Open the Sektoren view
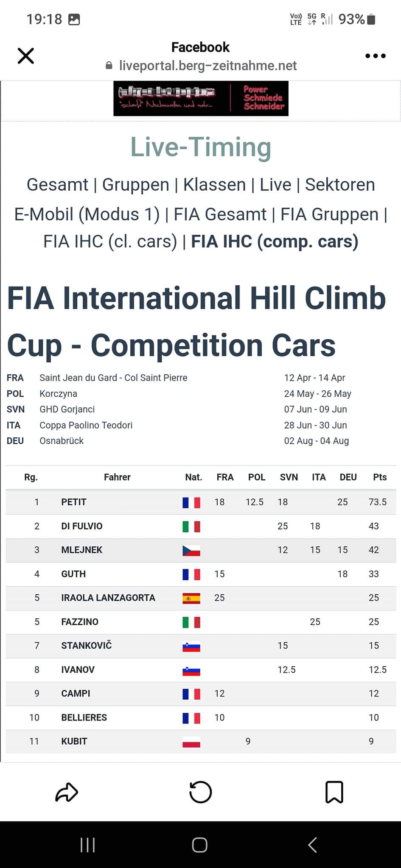Screen dimensions: 401x868 click(340, 185)
